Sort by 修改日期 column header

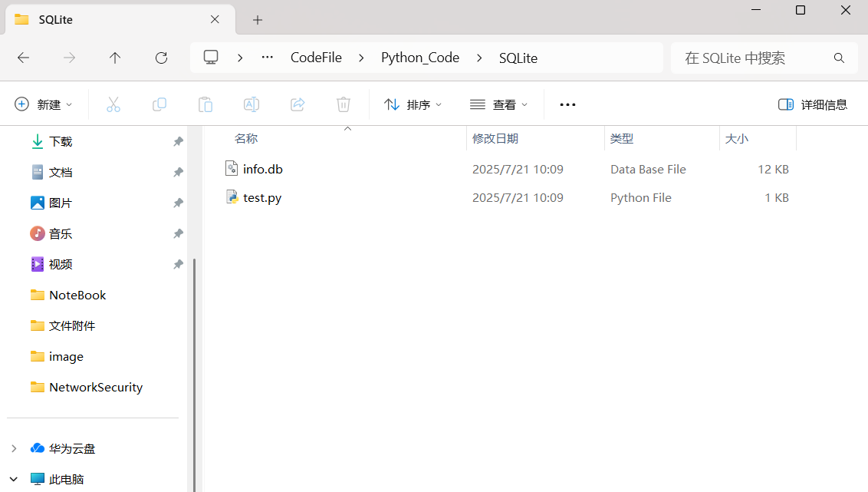coord(495,138)
